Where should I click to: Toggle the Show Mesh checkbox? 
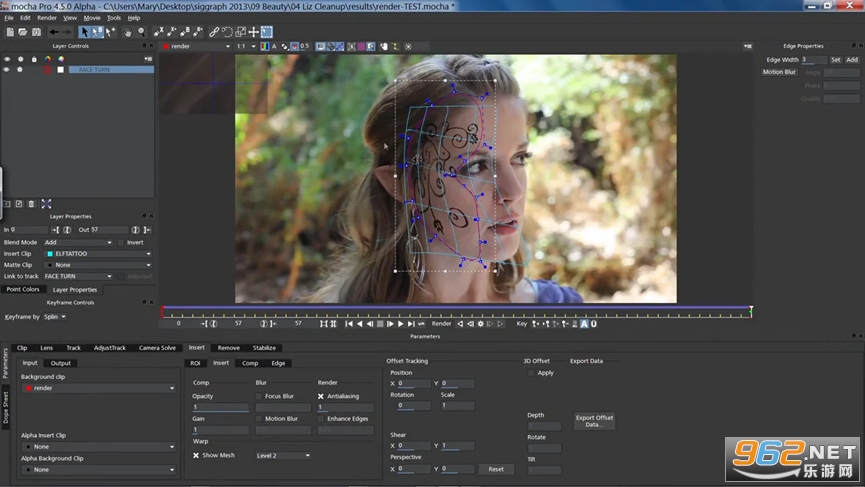click(x=196, y=455)
